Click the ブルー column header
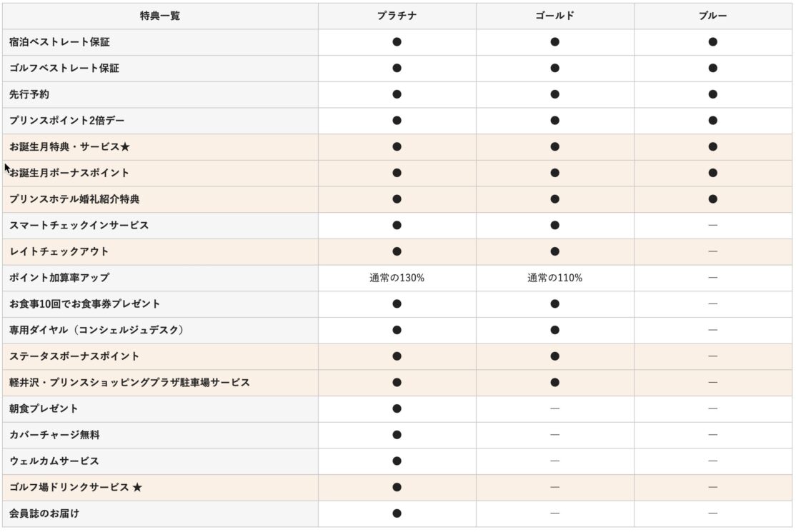 (712, 16)
